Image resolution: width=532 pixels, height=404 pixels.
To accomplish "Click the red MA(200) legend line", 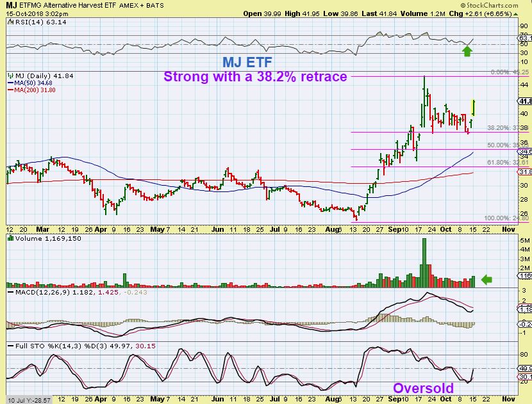I will pyautogui.click(x=10, y=90).
